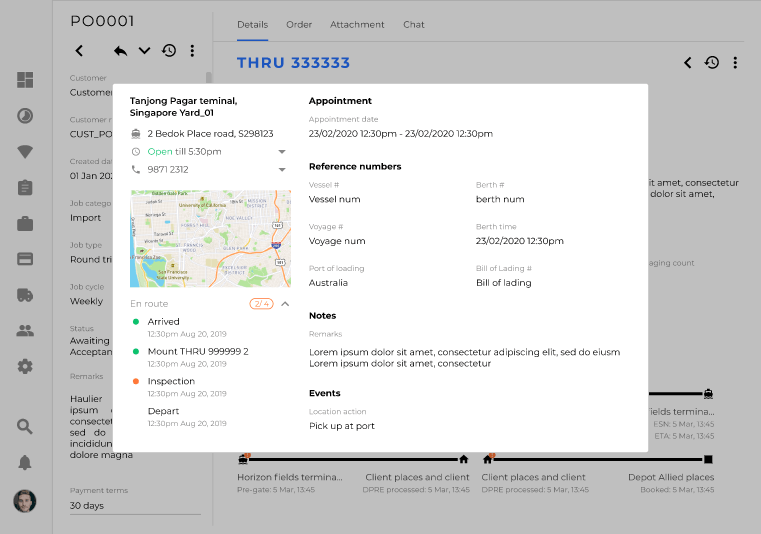Open the PO0001 chevron-down dropdown

(x=144, y=51)
